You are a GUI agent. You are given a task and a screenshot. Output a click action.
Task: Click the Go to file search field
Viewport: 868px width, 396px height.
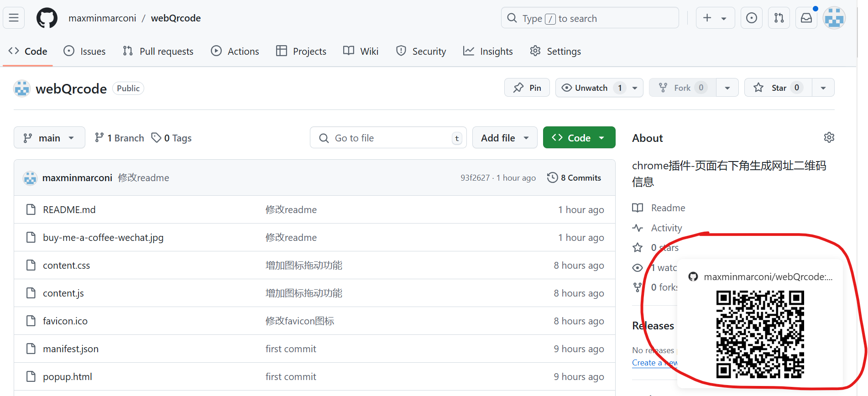coord(388,137)
